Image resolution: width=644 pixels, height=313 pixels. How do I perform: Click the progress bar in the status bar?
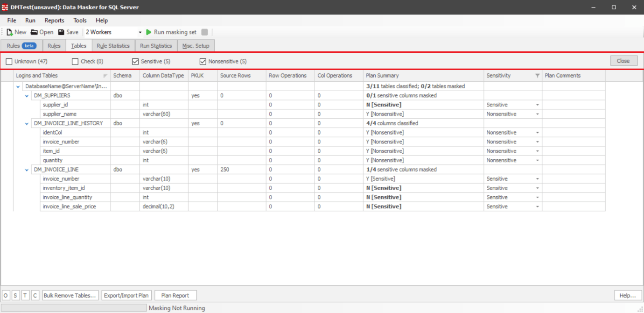coord(75,307)
